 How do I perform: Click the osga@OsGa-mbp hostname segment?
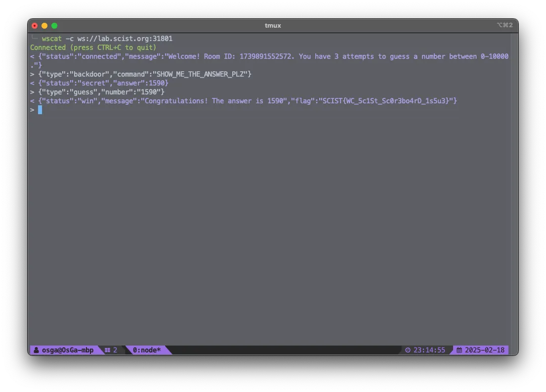tap(67, 350)
